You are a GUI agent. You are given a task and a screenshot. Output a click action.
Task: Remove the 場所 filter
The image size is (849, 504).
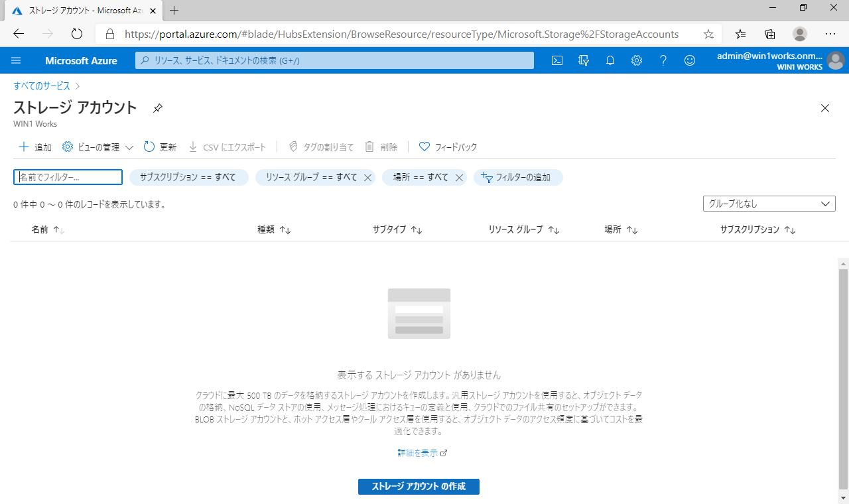pos(459,178)
